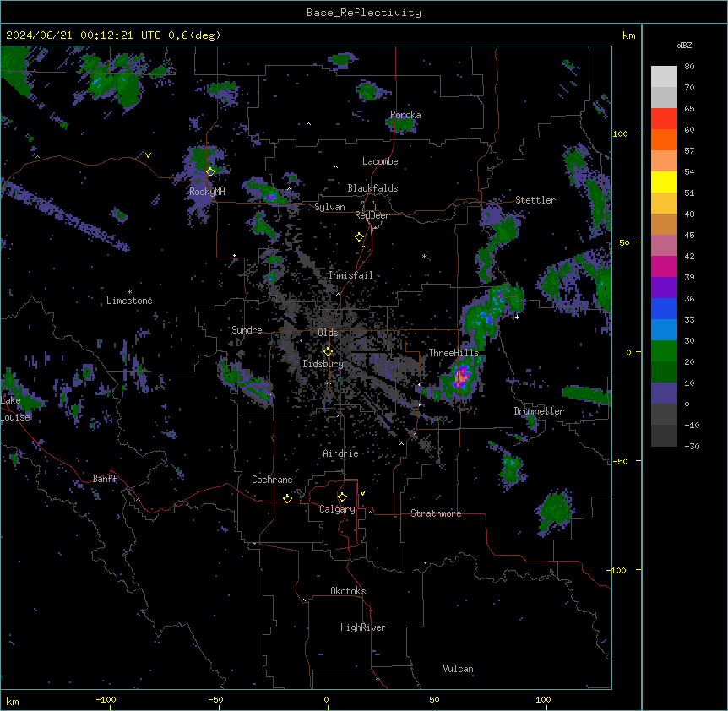Click the Didsbury town label
The height and width of the screenshot is (711, 728).
click(323, 364)
